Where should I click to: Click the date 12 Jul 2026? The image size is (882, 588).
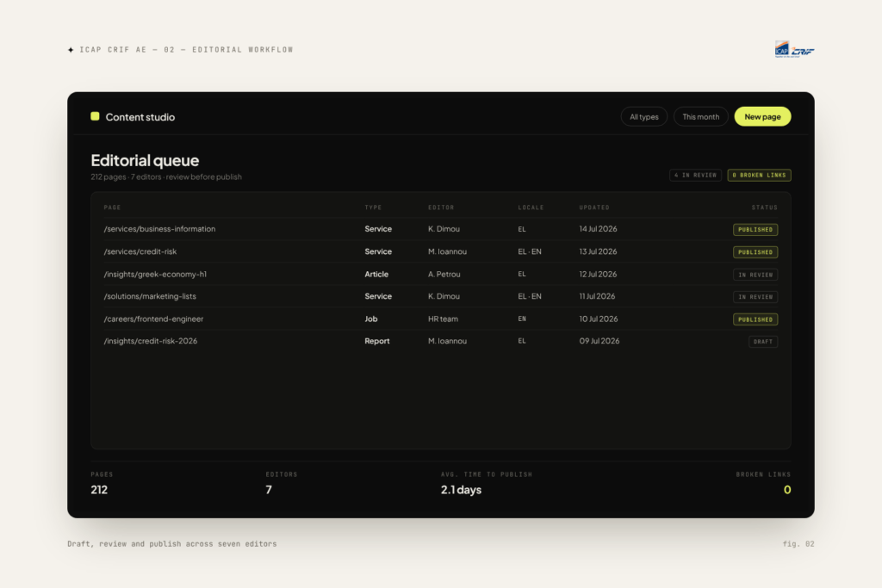(x=598, y=275)
